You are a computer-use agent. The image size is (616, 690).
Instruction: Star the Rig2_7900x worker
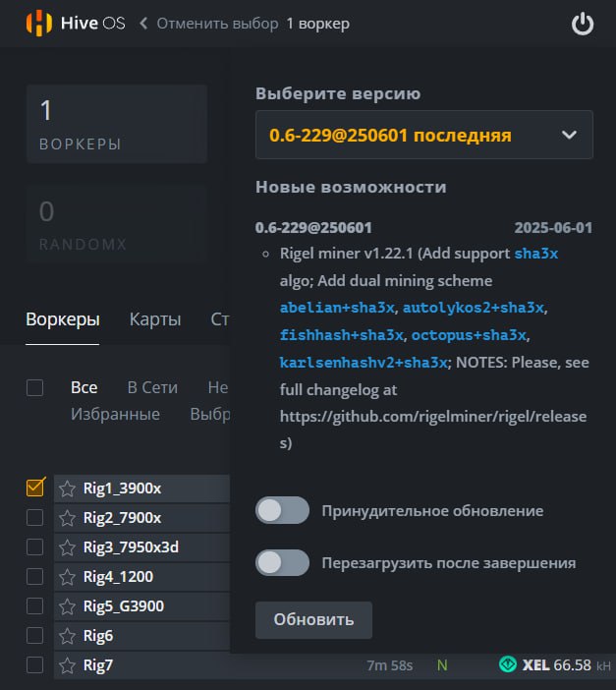(67, 518)
